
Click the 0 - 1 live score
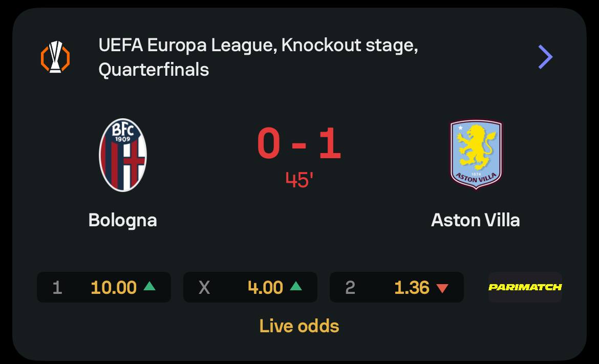pyautogui.click(x=299, y=144)
